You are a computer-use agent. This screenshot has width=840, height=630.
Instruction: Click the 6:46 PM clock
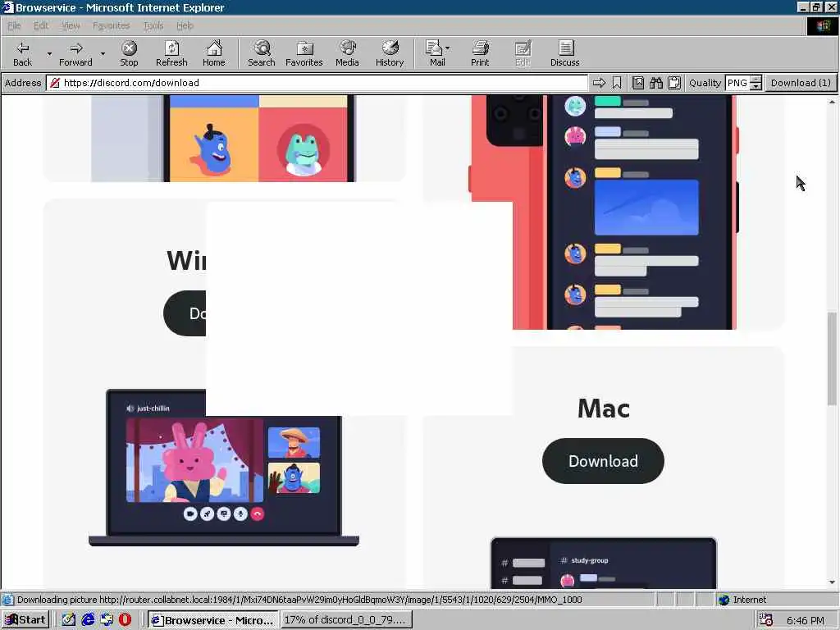(806, 620)
